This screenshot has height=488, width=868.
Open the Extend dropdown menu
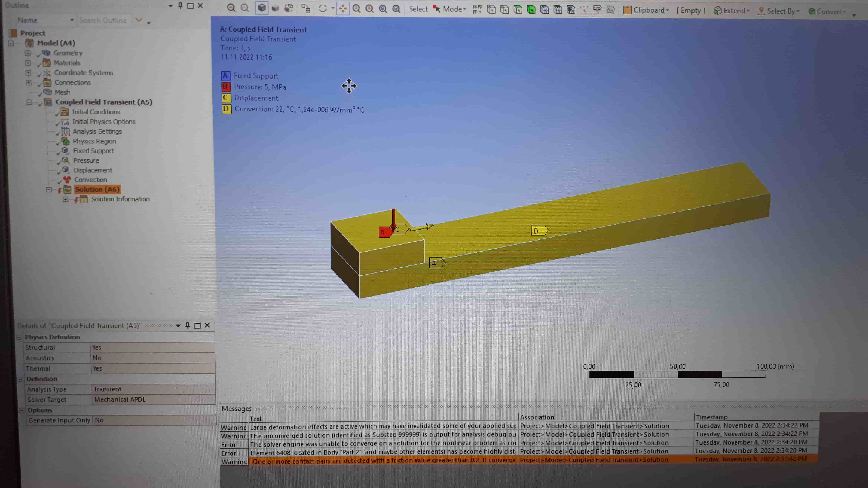click(732, 11)
